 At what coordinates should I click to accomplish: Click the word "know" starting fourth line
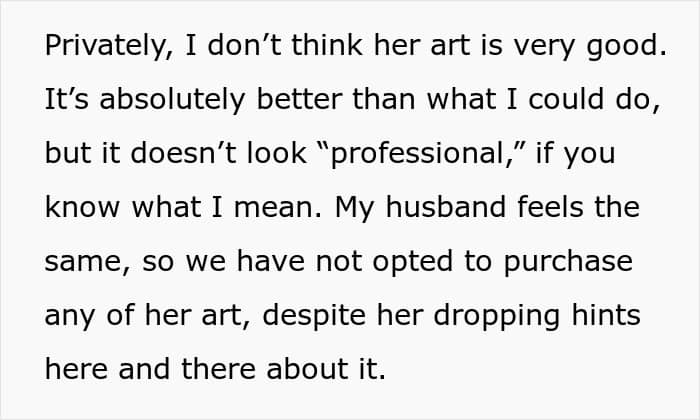click(82, 207)
